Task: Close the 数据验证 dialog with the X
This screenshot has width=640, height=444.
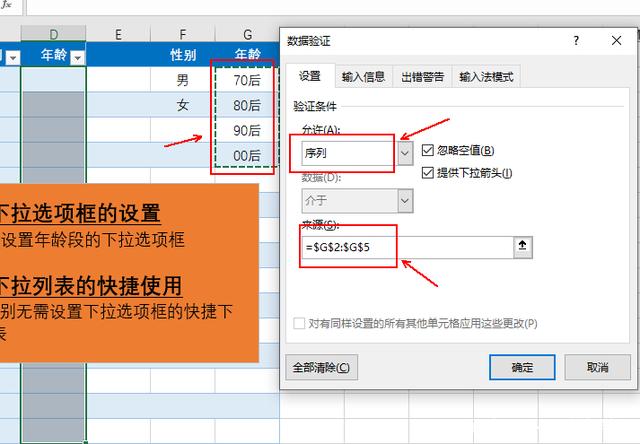Action: pos(616,40)
